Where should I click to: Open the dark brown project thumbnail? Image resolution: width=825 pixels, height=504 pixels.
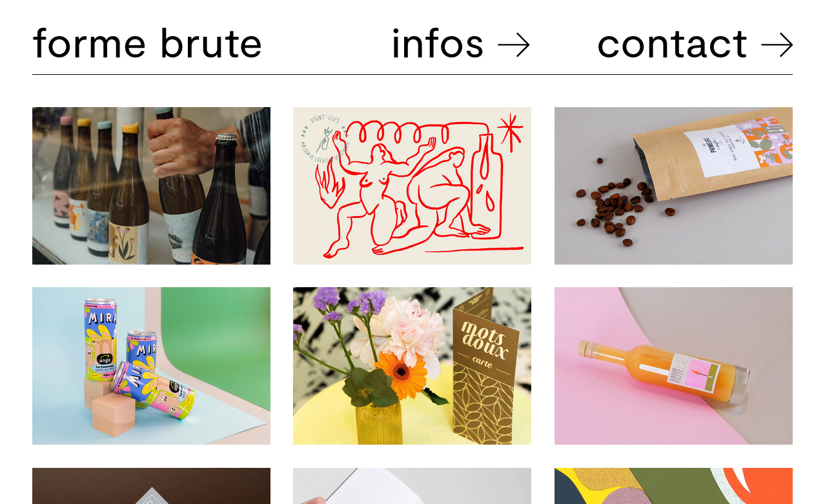(151, 486)
